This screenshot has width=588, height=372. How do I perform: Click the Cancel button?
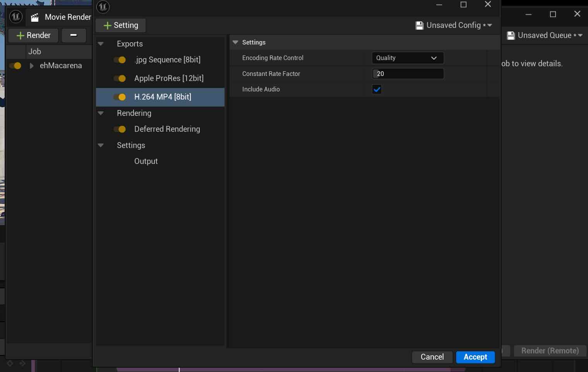point(432,357)
